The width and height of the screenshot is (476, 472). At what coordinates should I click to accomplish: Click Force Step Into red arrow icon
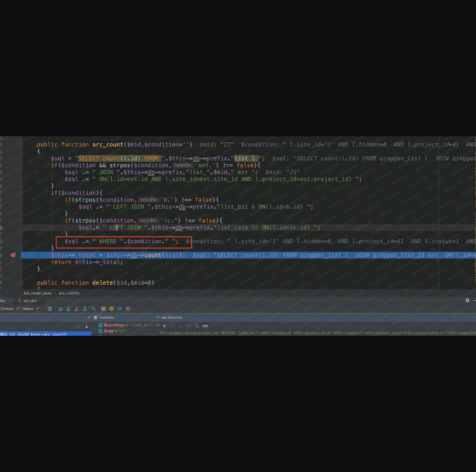point(76,309)
